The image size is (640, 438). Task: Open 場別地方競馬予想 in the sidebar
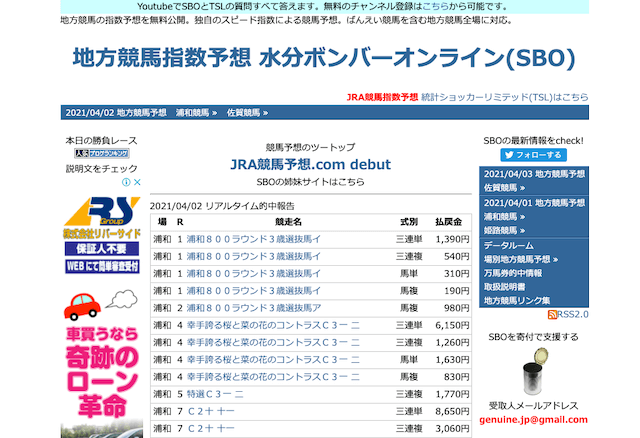coord(521,260)
